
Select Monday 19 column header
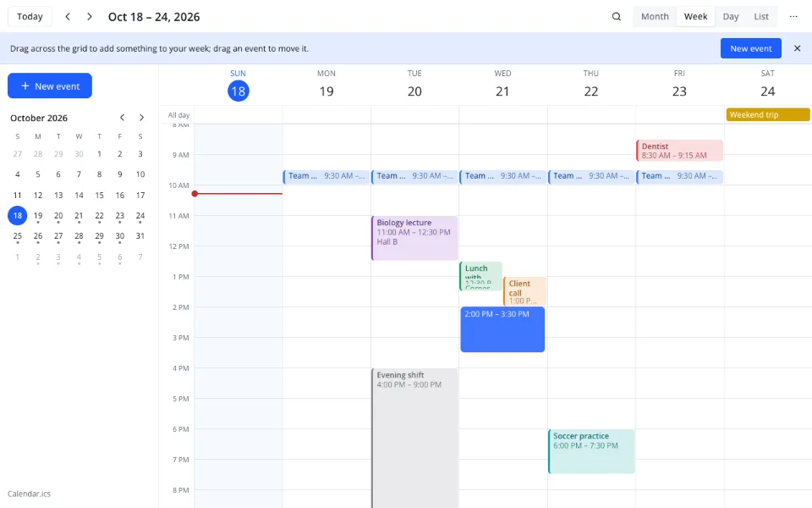326,85
